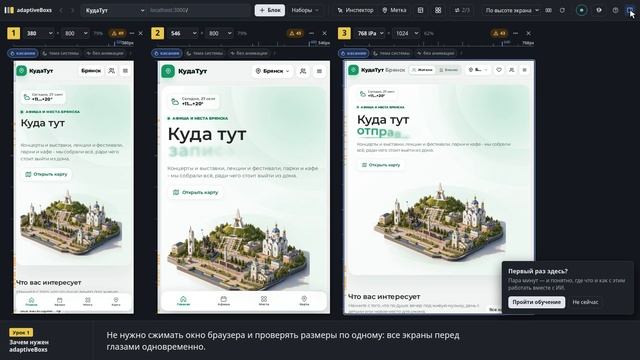Viewport: 640px width, 360px height.
Task: Go back with the toolbar left arrow
Action: click(61, 10)
